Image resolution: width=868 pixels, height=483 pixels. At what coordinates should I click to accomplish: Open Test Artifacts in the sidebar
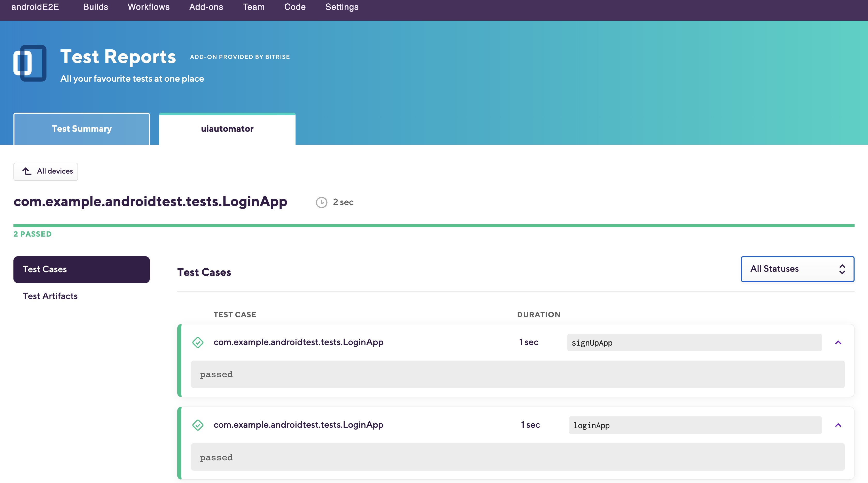pos(50,296)
